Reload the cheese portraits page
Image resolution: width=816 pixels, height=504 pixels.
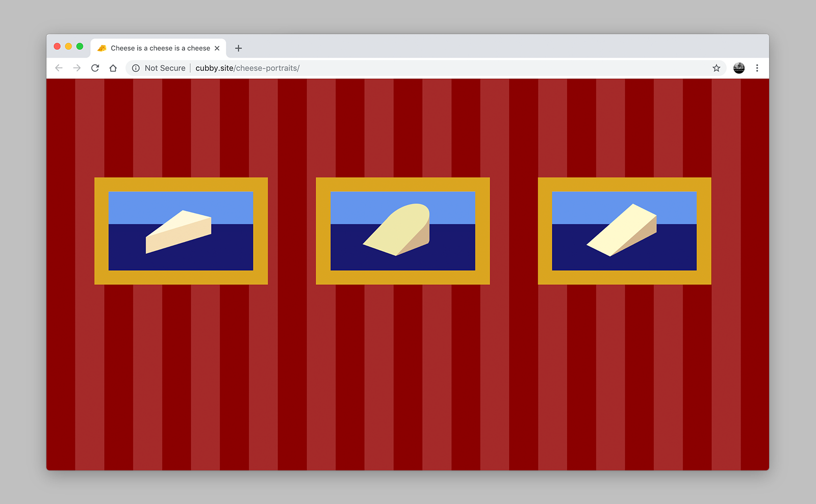(95, 68)
